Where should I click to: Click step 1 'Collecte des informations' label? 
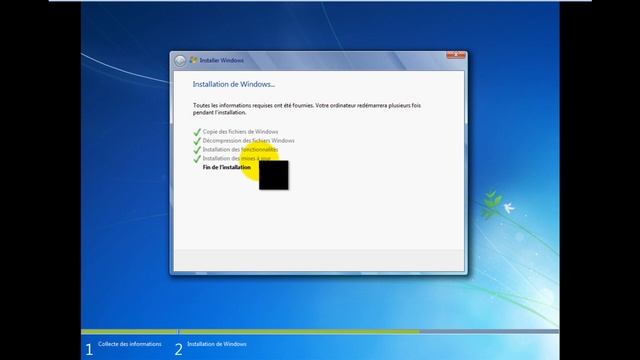[x=129, y=344]
